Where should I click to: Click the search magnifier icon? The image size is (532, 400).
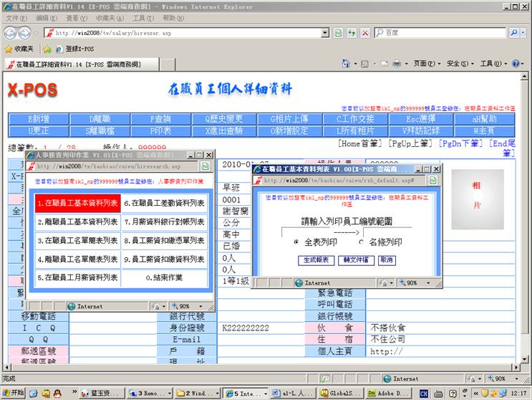coord(513,33)
